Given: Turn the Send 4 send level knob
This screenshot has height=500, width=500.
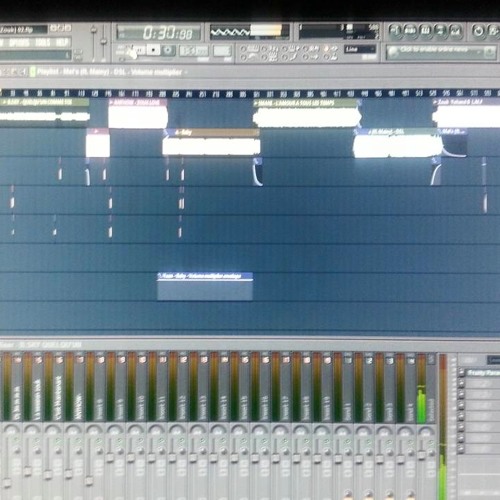Looking at the screenshot, I should pos(410,494).
